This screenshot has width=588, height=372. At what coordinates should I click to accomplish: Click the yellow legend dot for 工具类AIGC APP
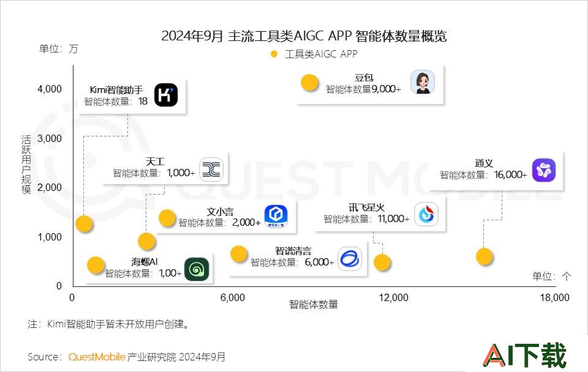(x=274, y=54)
